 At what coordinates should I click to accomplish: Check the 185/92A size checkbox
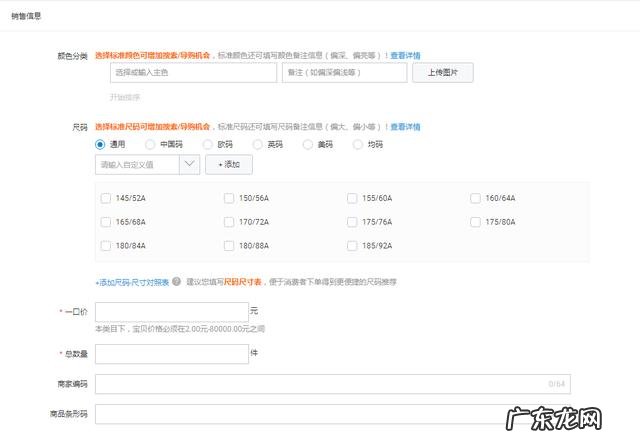point(352,246)
